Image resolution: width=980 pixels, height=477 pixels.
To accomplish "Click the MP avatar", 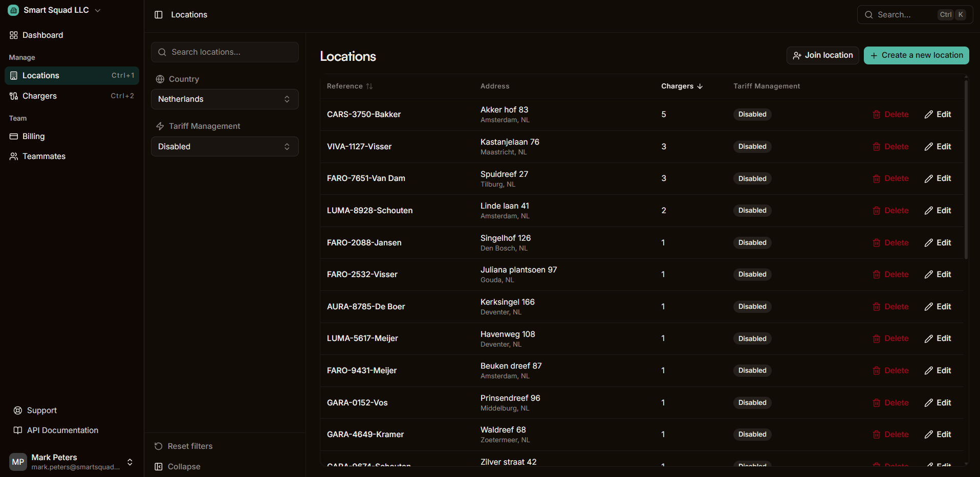I will click(x=18, y=462).
